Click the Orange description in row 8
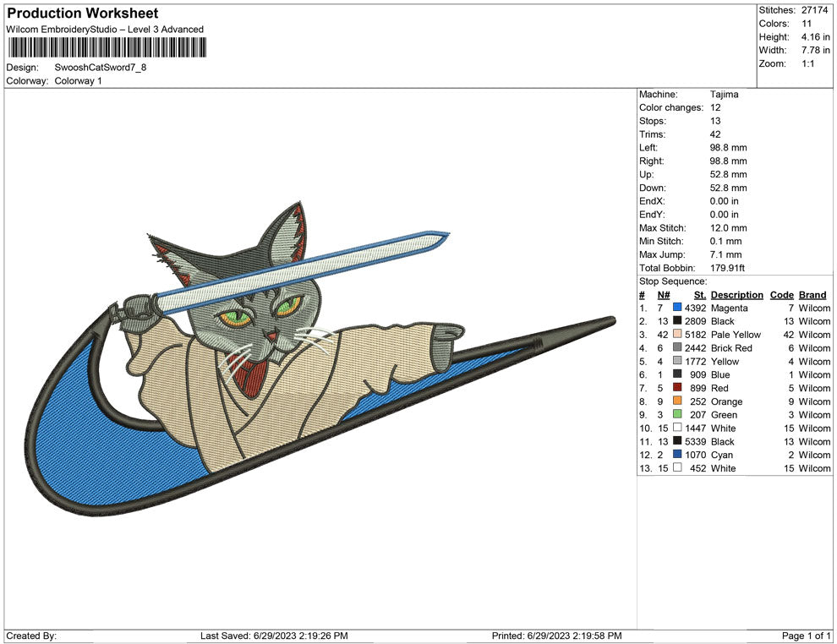Viewport: 837px width, 644px height. point(726,401)
